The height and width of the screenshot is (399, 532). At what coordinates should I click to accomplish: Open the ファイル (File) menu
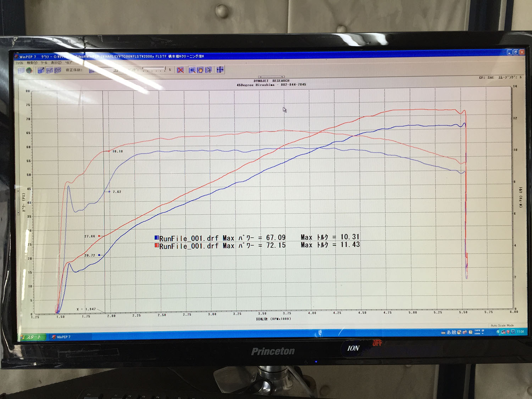pyautogui.click(x=19, y=63)
